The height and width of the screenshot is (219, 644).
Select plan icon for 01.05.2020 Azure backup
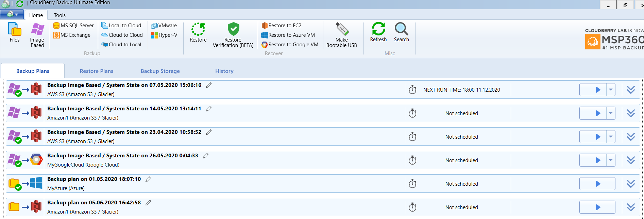[25, 184]
